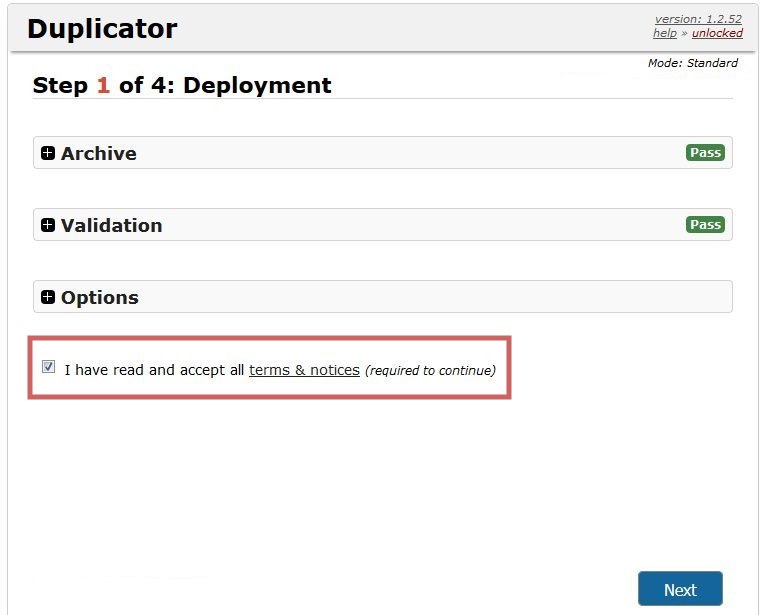Screen dimensions: 765x615
Task: Expand the Options section plus icon
Action: (x=48, y=297)
